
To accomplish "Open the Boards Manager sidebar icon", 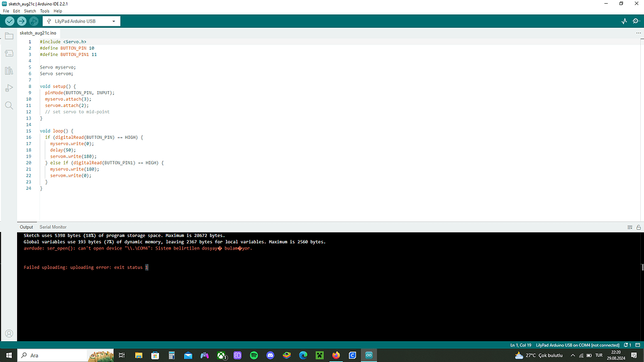I will (x=8, y=53).
